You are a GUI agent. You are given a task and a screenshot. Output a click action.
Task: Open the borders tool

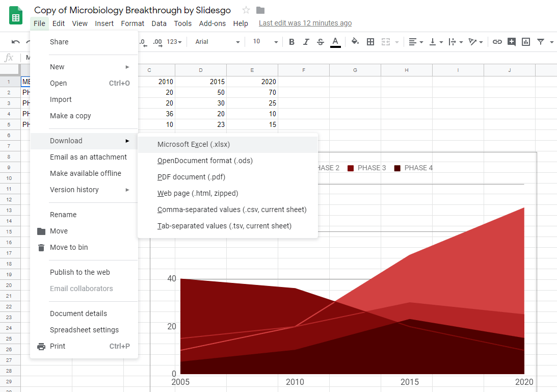(370, 42)
